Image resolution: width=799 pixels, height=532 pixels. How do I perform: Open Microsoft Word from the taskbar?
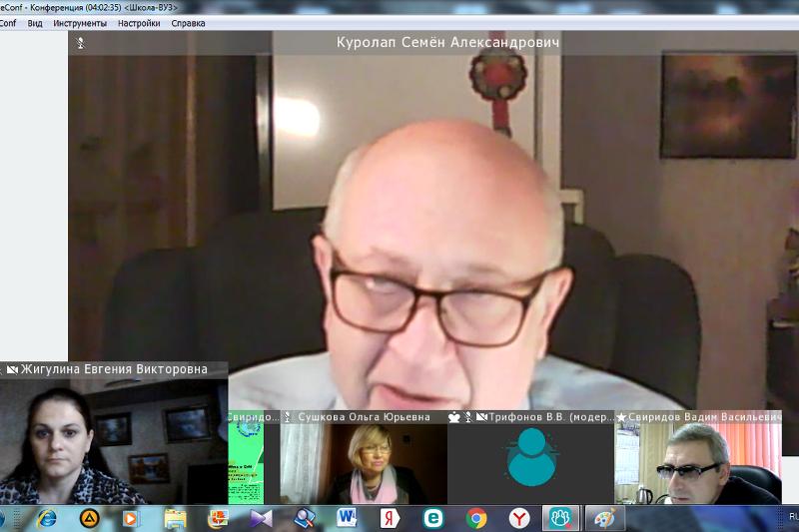[x=348, y=518]
